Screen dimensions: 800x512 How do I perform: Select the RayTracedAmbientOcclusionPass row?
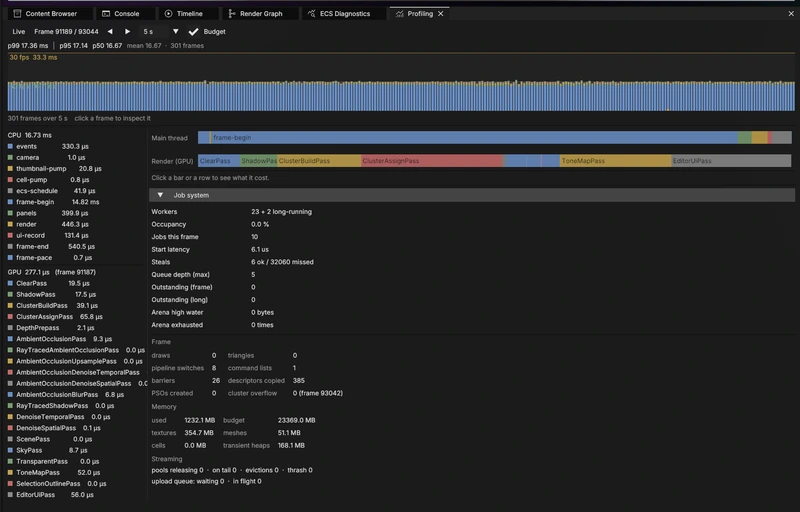pos(77,350)
